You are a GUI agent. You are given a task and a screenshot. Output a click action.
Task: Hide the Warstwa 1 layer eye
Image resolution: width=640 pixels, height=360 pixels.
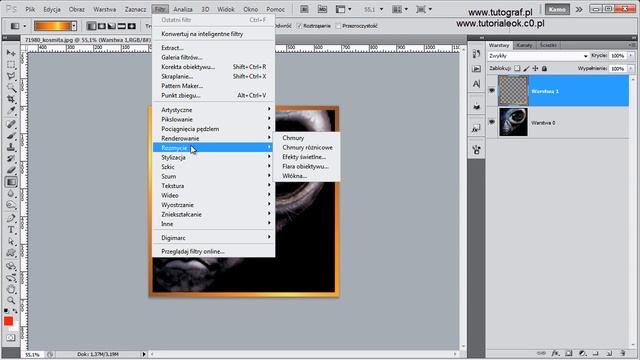tap(491, 91)
